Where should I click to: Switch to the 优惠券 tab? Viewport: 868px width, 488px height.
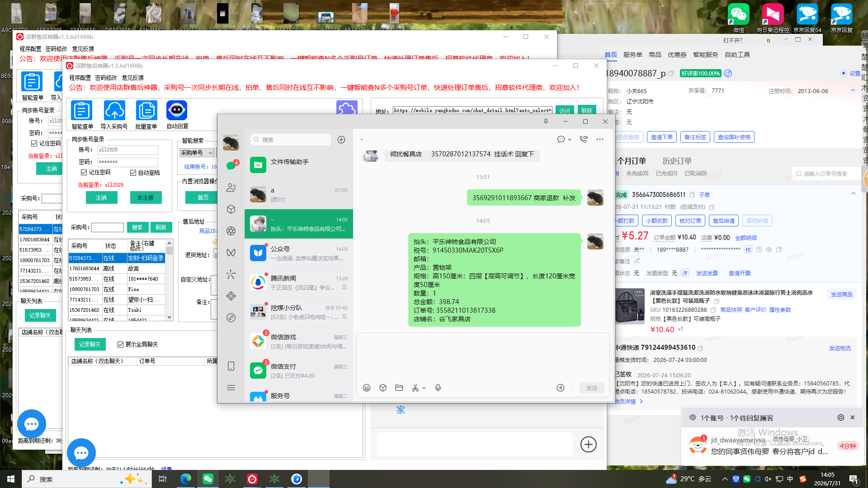[x=677, y=55]
